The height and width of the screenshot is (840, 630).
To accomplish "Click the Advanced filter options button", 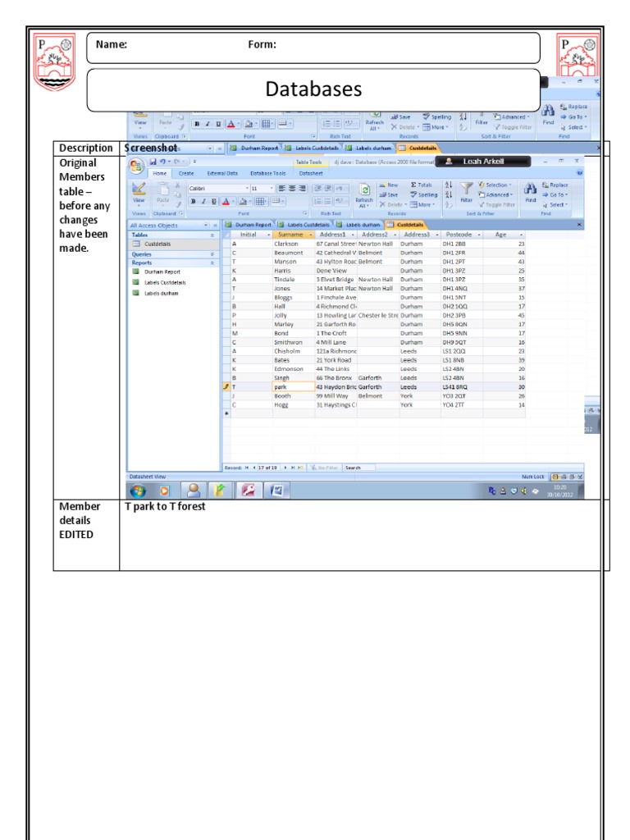I will tap(495, 195).
